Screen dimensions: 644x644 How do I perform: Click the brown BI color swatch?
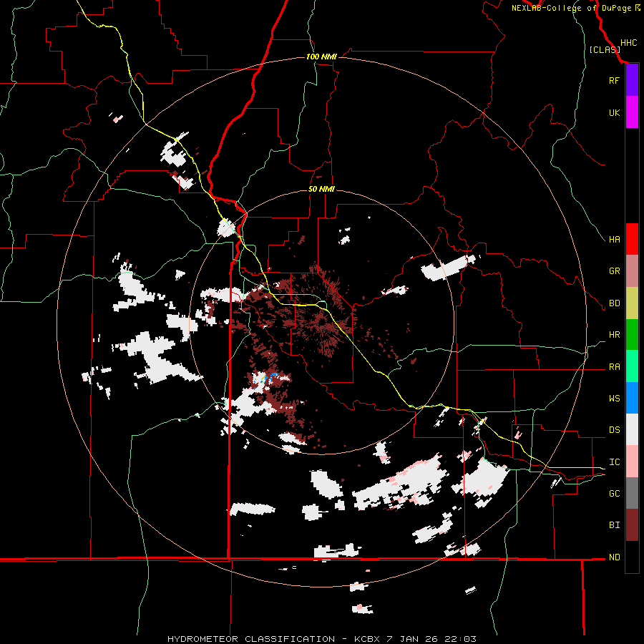[632, 525]
